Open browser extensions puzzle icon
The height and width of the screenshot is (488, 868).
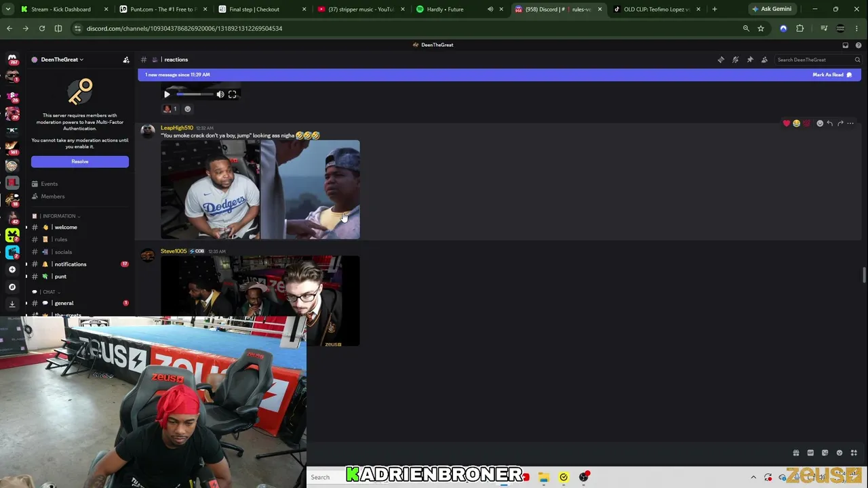pos(800,28)
